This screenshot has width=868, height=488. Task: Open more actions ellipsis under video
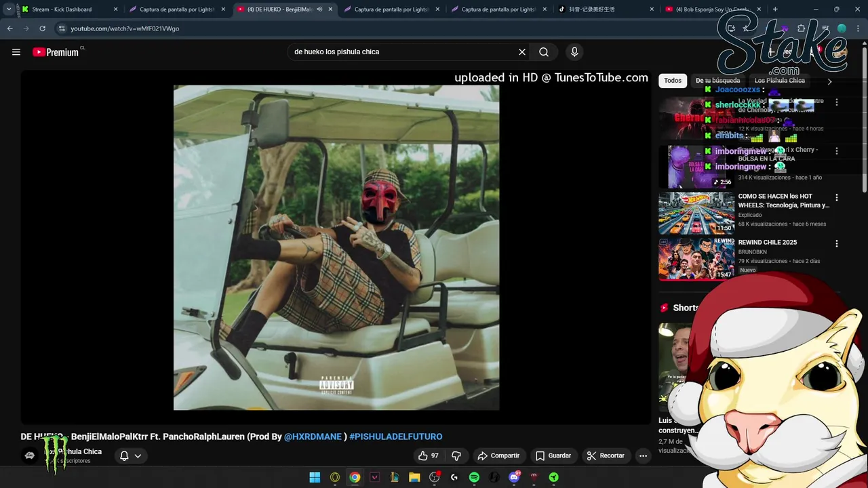point(643,455)
